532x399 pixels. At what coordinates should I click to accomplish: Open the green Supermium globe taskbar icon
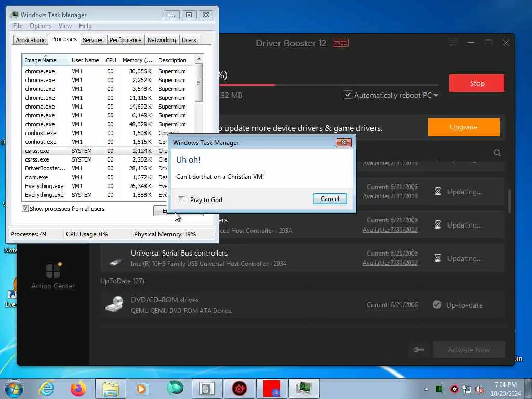[x=175, y=388]
